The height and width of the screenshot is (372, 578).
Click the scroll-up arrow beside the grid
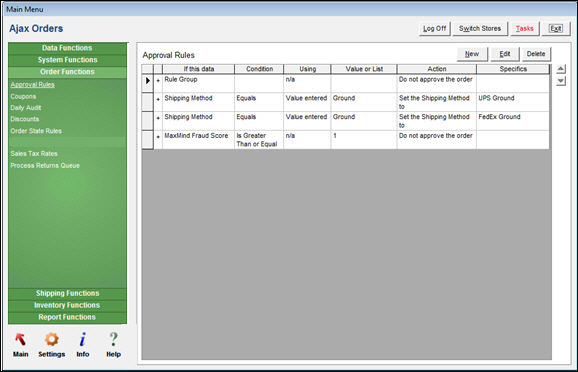[561, 69]
